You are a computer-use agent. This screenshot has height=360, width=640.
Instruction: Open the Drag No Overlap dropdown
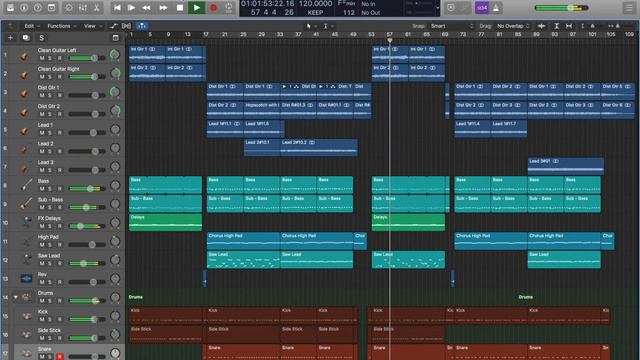coord(513,26)
